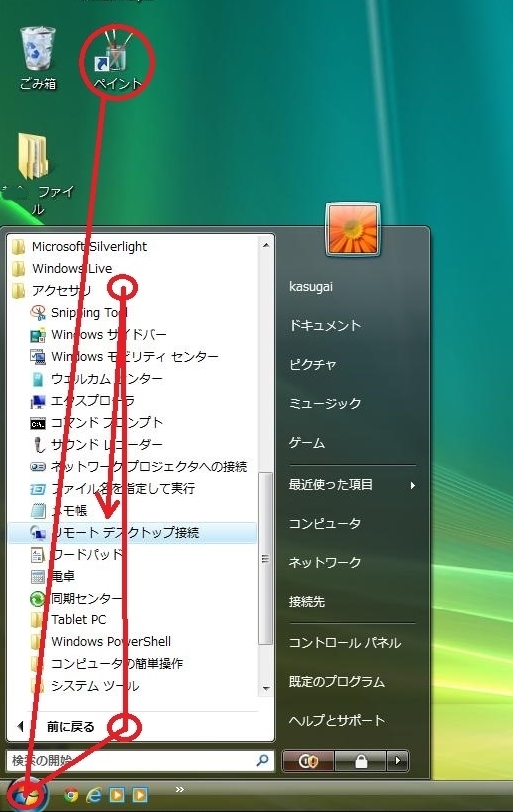The width and height of the screenshot is (513, 812).
Task: Click the ワードパッド icon
Action: pyautogui.click(x=38, y=555)
